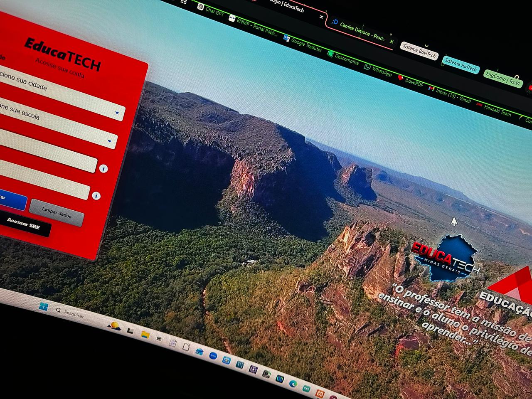The height and width of the screenshot is (399, 532).
Task: Open school dropdown arrow under cidade
Action: pyautogui.click(x=110, y=141)
